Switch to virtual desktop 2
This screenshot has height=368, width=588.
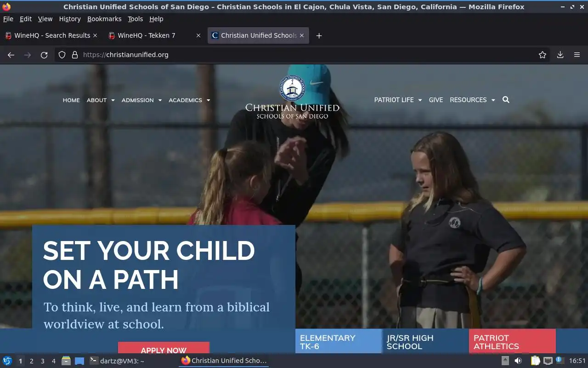tap(31, 361)
